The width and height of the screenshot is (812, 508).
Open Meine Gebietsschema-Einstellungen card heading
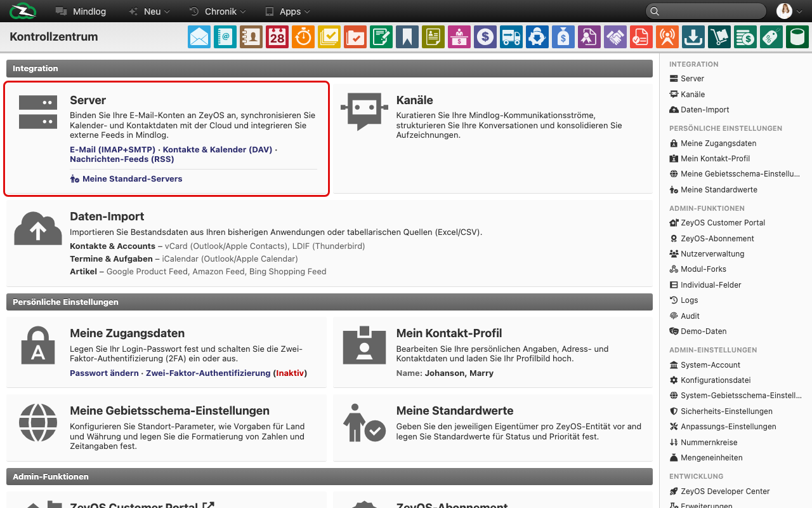point(169,411)
